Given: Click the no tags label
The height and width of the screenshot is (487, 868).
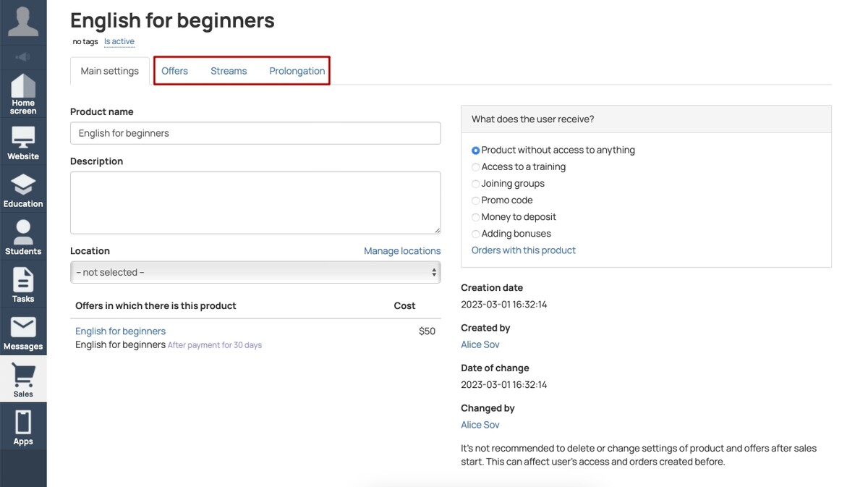Looking at the screenshot, I should tap(85, 42).
